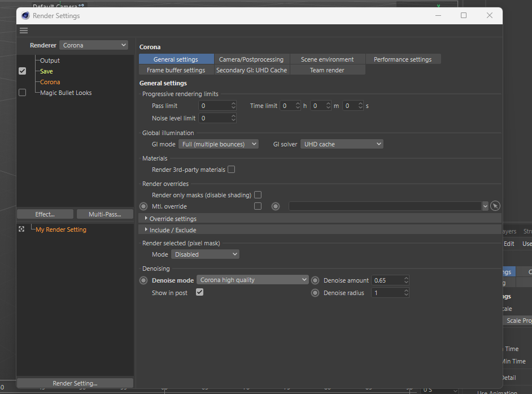Open the Denoise mode dropdown
Viewport: 532px width, 394px height.
252,280
